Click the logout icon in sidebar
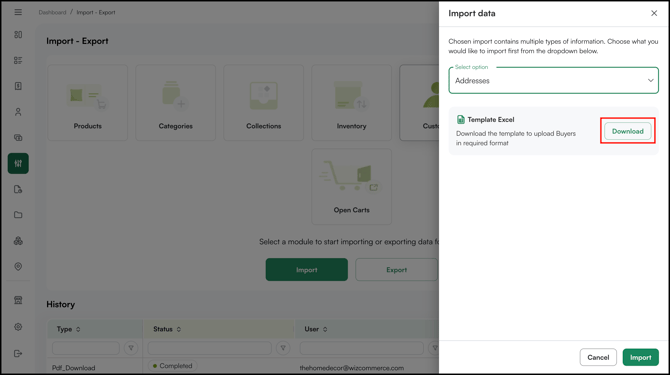Image resolution: width=670 pixels, height=375 pixels. (x=18, y=353)
